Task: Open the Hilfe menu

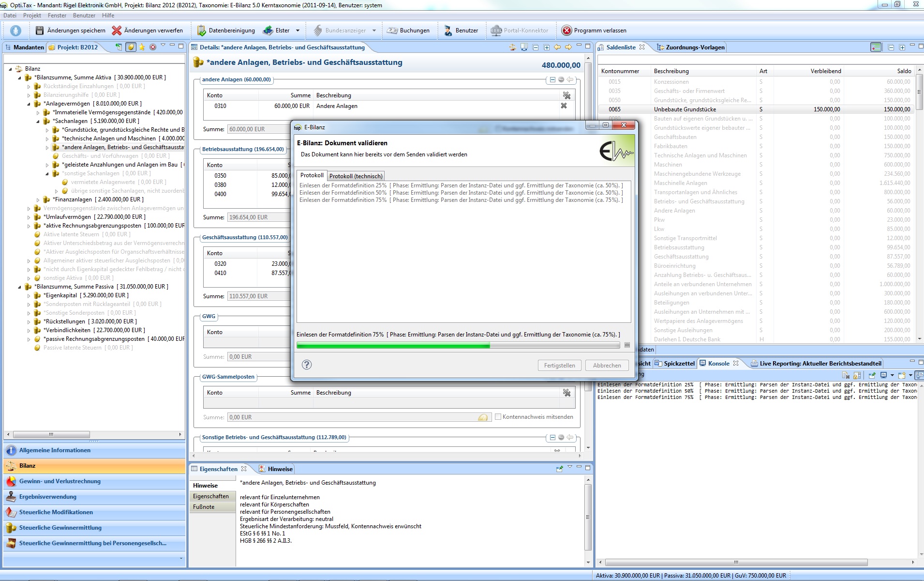Action: 108,15
